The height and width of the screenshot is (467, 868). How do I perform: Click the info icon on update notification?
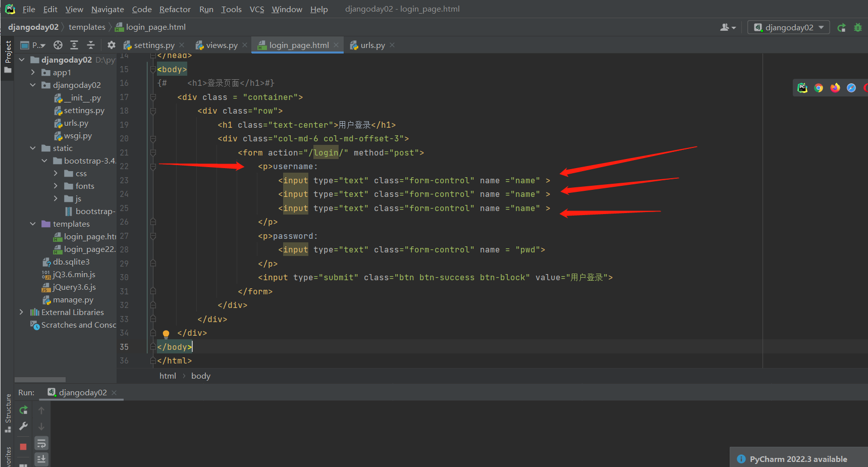point(741,459)
